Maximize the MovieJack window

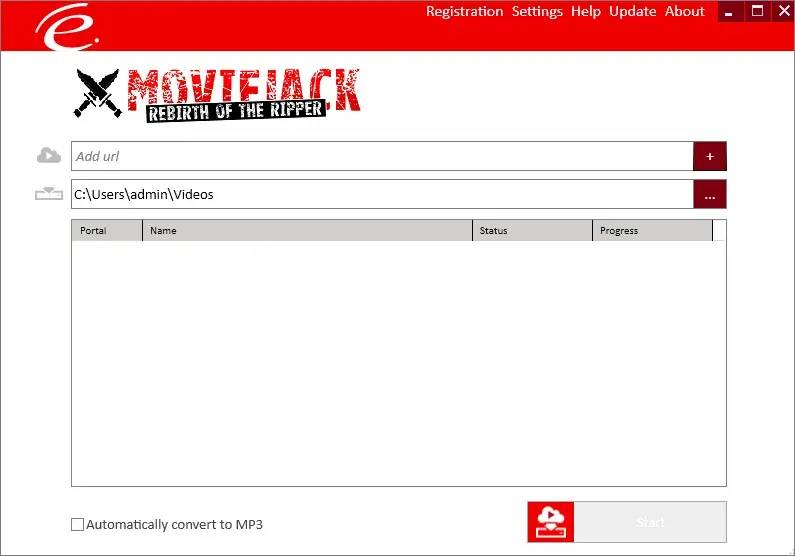click(x=757, y=11)
